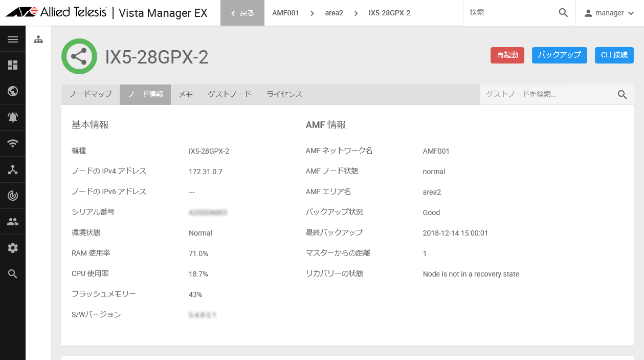Click the S/Wバージョン label
Screen dimensions: 644x360
point(96,314)
